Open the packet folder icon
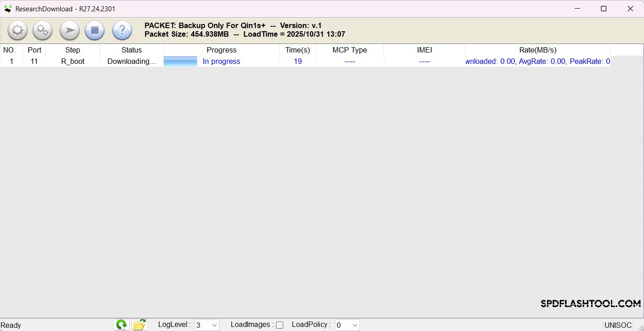Viewport: 644px width, 331px height. (139, 324)
